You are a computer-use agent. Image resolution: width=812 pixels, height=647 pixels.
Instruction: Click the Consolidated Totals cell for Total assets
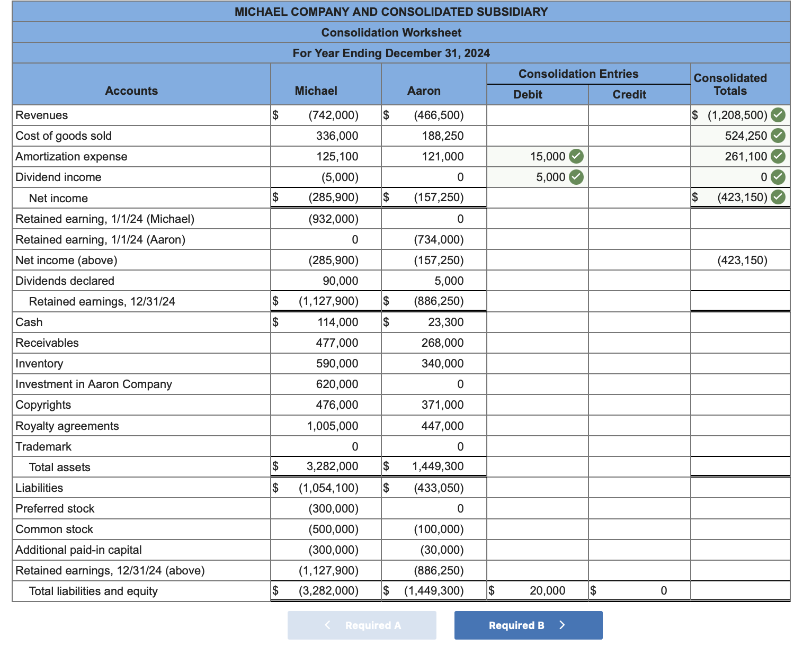point(740,466)
